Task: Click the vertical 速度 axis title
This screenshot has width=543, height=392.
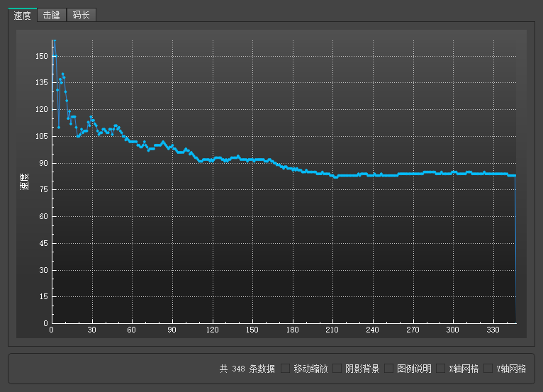Action: click(23, 181)
